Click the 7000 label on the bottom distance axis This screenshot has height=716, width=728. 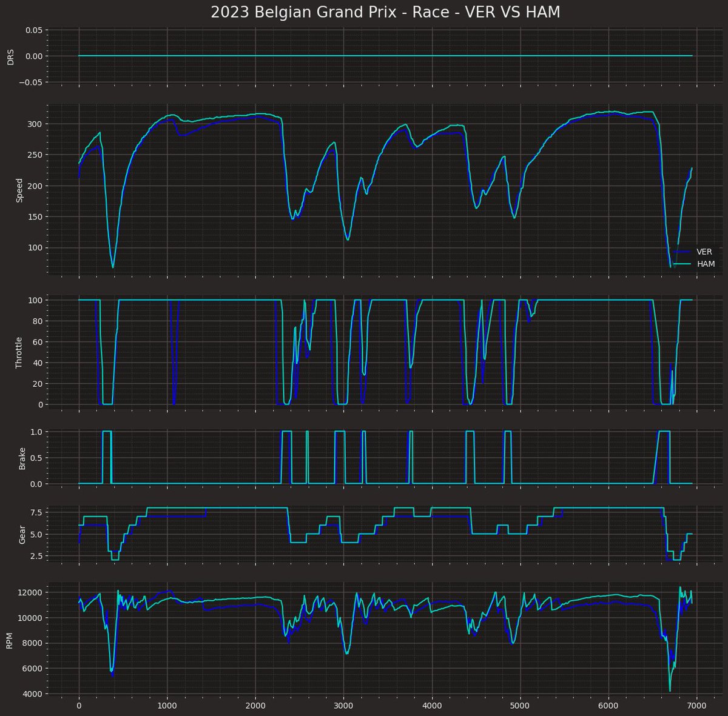[697, 706]
